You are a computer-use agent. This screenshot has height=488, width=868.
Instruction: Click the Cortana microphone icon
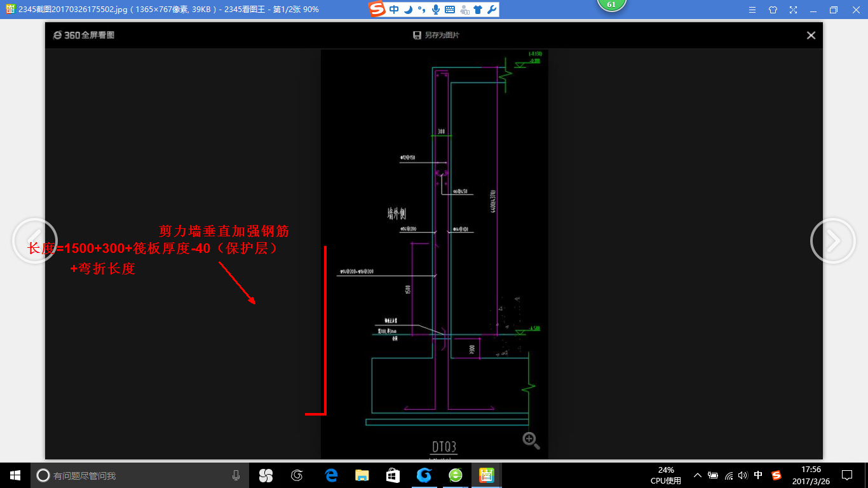click(236, 475)
